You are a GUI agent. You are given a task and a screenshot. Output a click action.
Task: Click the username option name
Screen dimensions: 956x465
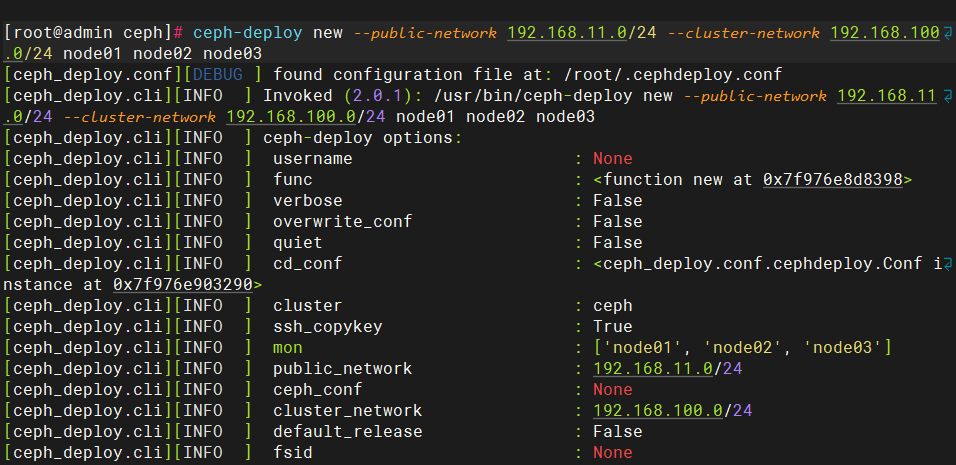pyautogui.click(x=313, y=158)
